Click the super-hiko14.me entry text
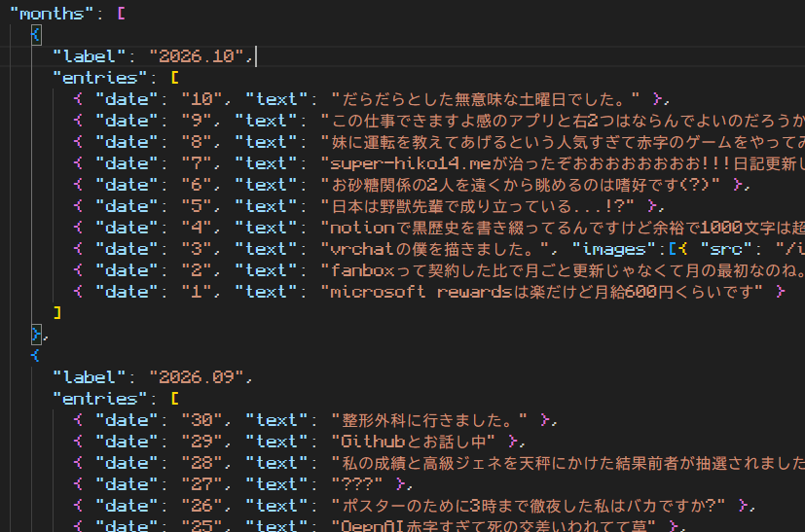The width and height of the screenshot is (805, 532). coord(563,163)
